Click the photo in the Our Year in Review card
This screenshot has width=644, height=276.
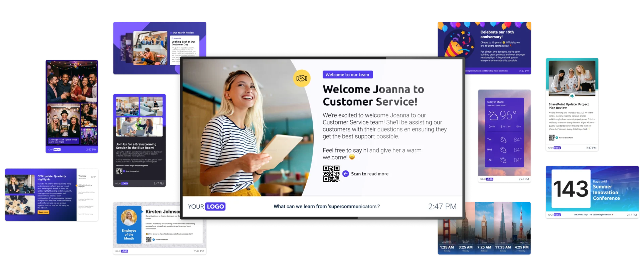click(x=150, y=48)
